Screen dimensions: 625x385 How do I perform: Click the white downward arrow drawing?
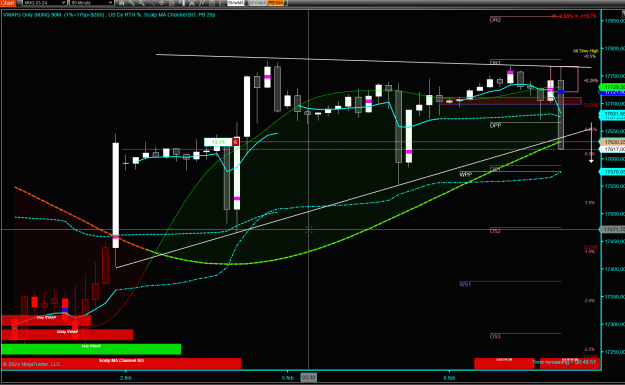(x=591, y=143)
